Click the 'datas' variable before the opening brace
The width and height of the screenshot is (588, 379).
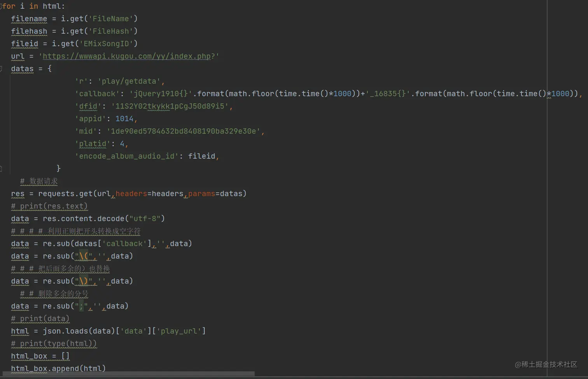point(22,68)
